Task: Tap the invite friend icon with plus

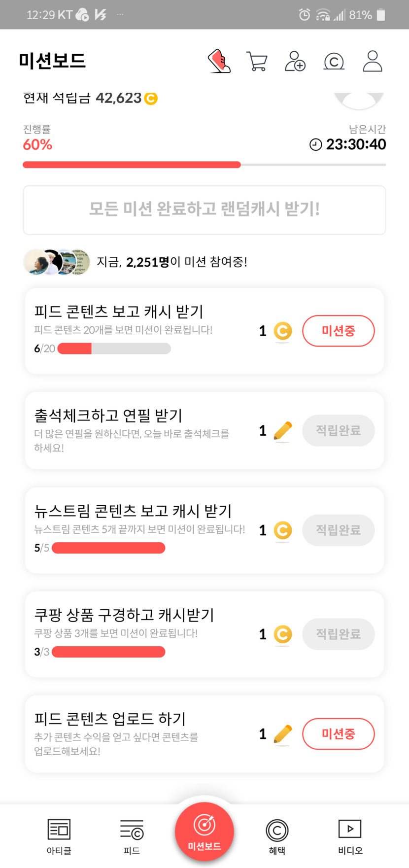Action: (x=295, y=61)
